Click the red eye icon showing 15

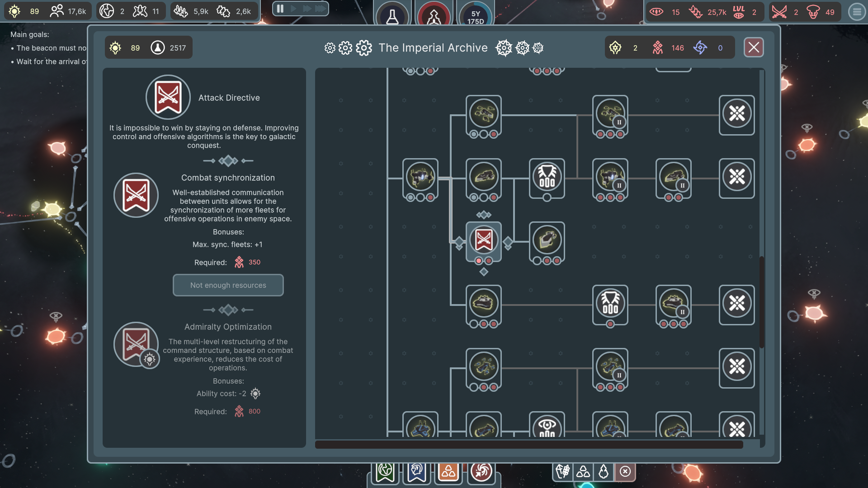click(656, 12)
